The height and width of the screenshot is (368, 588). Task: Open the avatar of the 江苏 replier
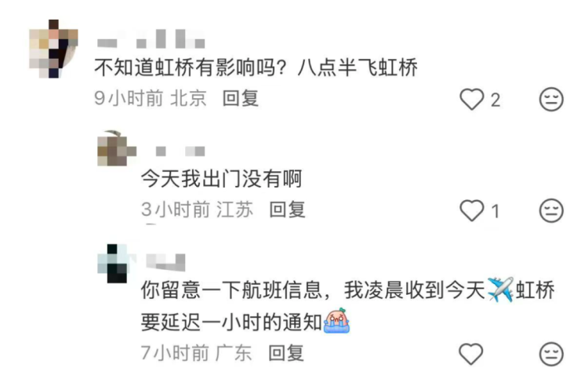pos(117,148)
